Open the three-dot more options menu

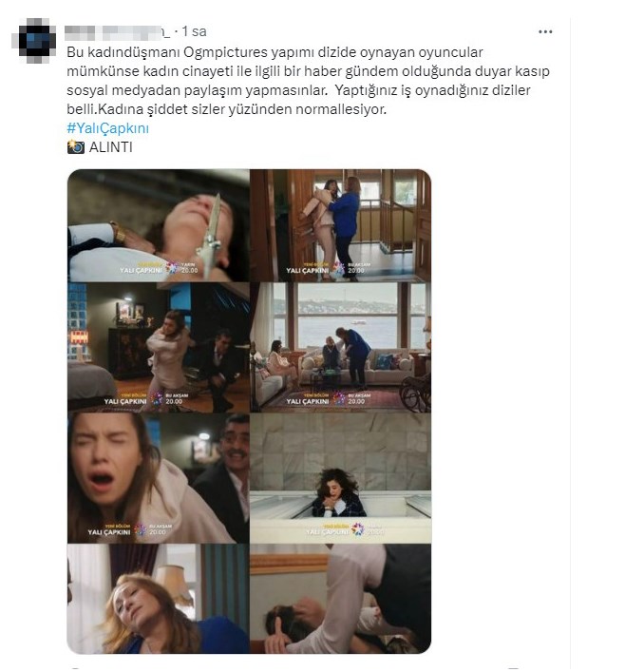pyautogui.click(x=544, y=31)
